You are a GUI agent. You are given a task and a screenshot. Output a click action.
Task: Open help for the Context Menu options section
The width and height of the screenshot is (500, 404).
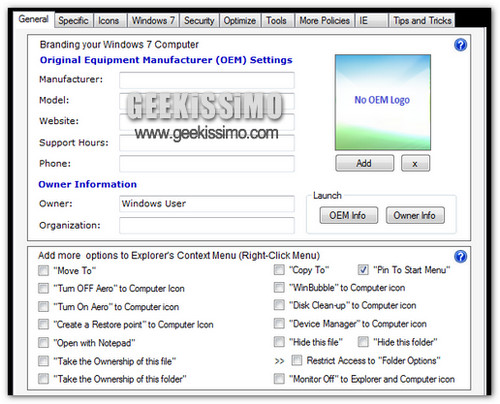pyautogui.click(x=460, y=256)
